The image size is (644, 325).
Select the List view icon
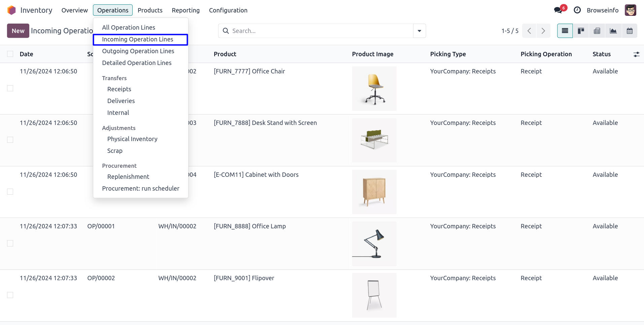tap(565, 31)
